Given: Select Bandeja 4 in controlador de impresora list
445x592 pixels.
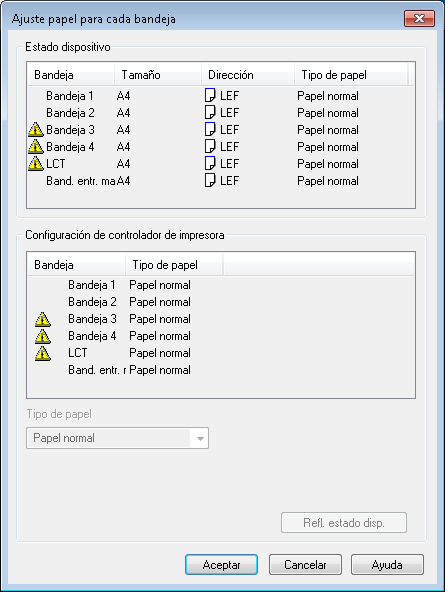Looking at the screenshot, I should 92,336.
